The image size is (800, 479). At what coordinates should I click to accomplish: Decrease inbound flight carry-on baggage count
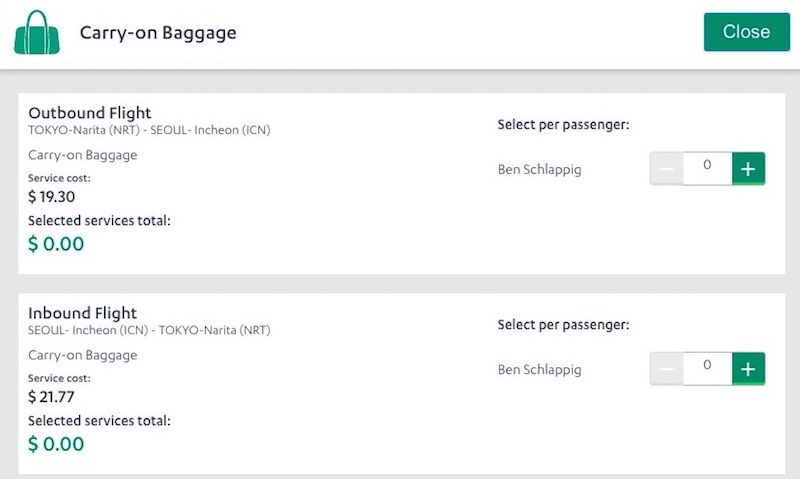666,369
